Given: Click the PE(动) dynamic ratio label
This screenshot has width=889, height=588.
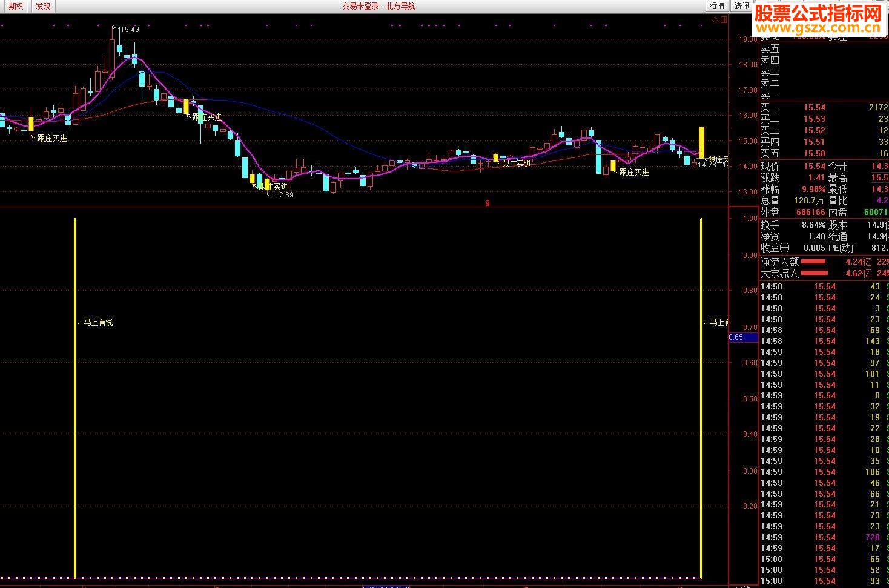Looking at the screenshot, I should point(841,248).
